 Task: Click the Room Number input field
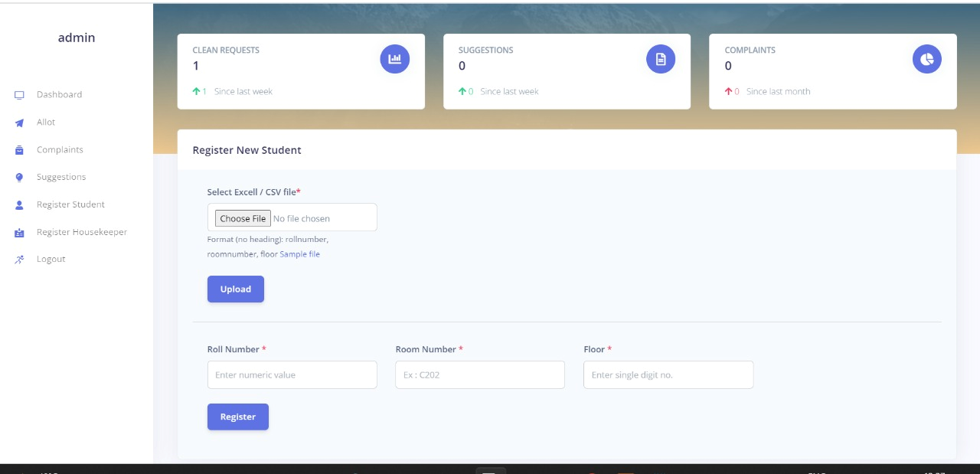[480, 375]
